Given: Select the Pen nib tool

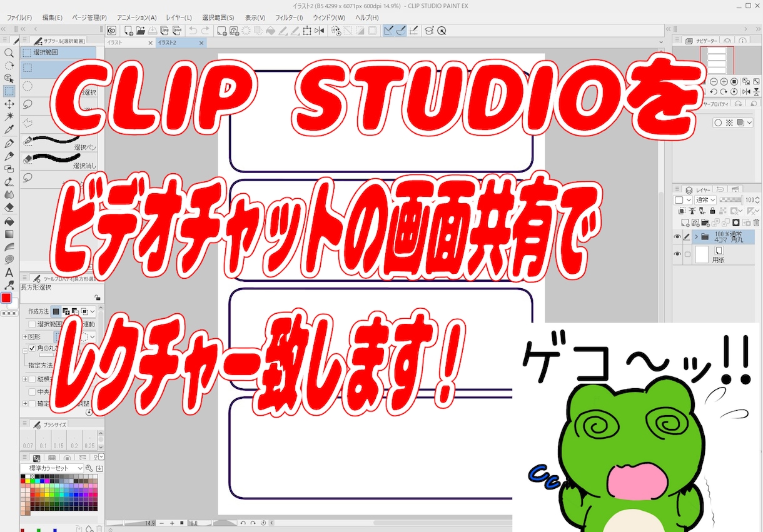Looking at the screenshot, I should 9,143.
